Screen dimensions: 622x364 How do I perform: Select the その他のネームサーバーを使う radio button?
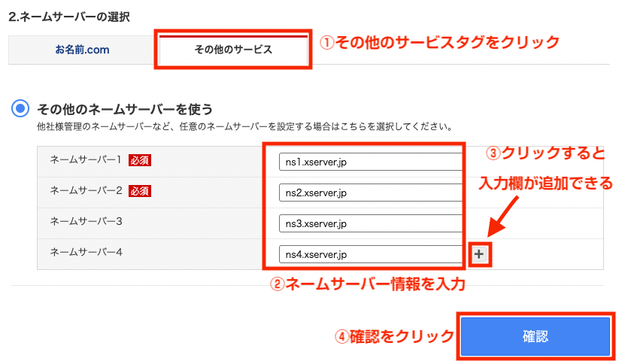click(x=21, y=109)
